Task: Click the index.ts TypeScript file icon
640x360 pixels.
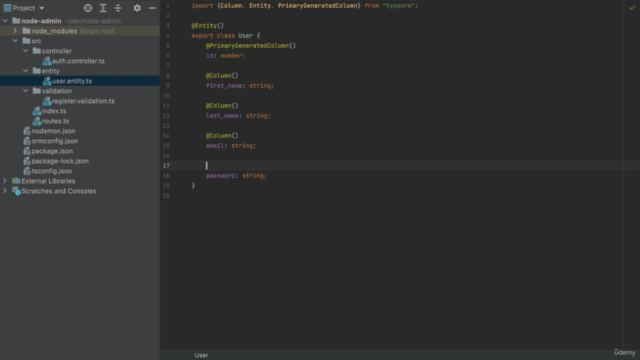Action: 37,111
